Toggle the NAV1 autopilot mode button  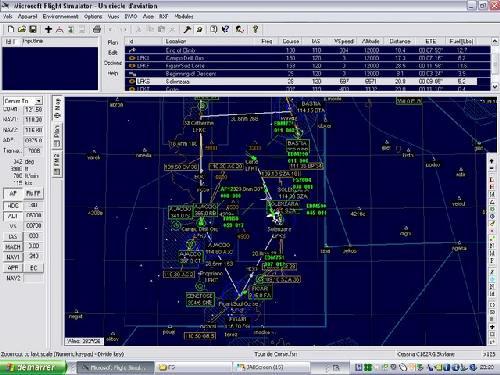(13, 257)
